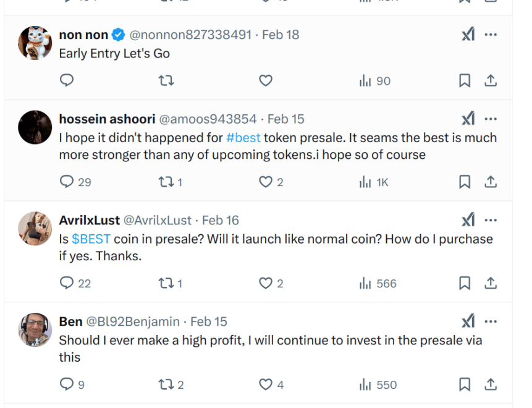Like hossein ashoori's tweet

point(266,182)
